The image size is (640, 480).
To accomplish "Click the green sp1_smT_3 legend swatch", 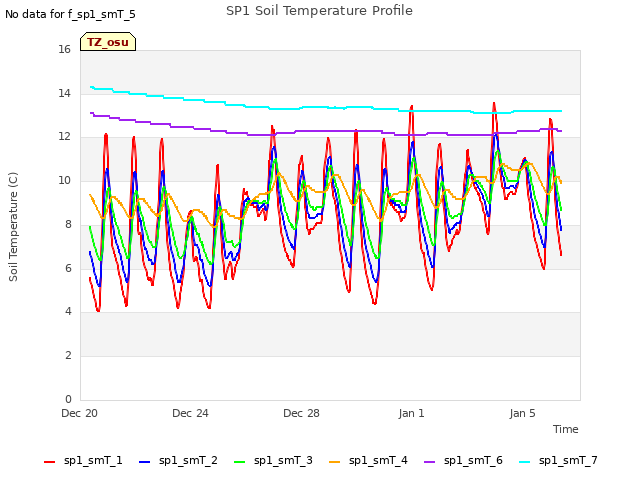I will coord(240,462).
